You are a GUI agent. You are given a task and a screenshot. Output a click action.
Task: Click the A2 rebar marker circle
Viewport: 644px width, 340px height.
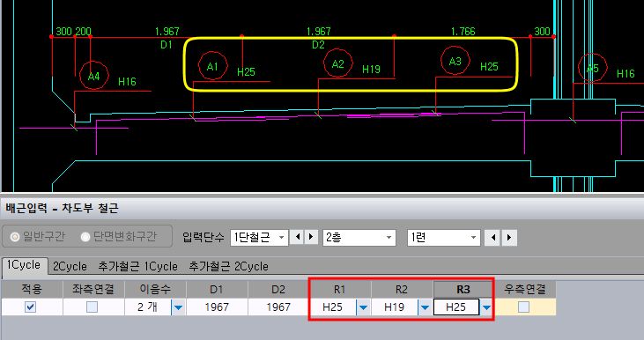[x=338, y=63]
